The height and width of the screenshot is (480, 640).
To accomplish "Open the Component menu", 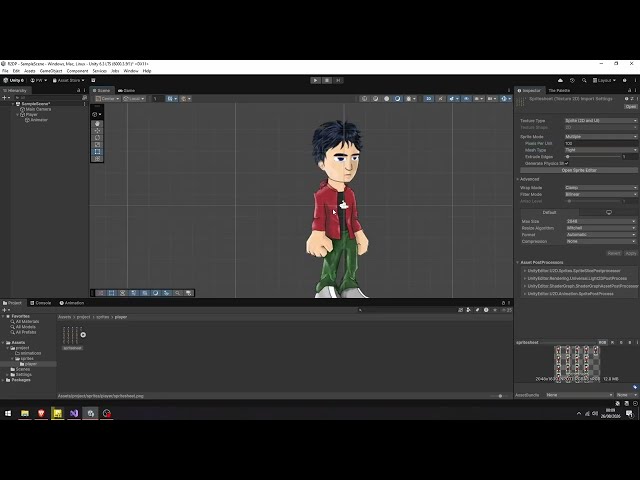I will (x=77, y=71).
